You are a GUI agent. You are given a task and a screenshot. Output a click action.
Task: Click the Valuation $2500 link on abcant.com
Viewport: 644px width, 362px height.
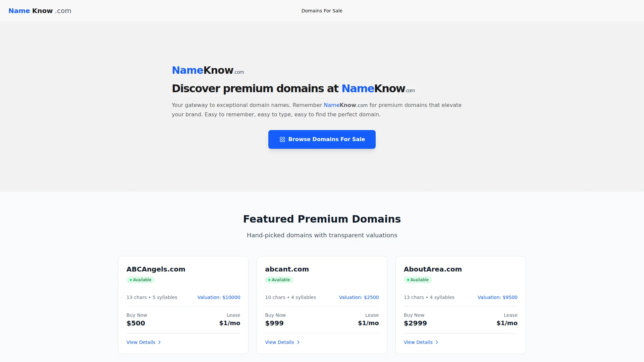pyautogui.click(x=359, y=297)
